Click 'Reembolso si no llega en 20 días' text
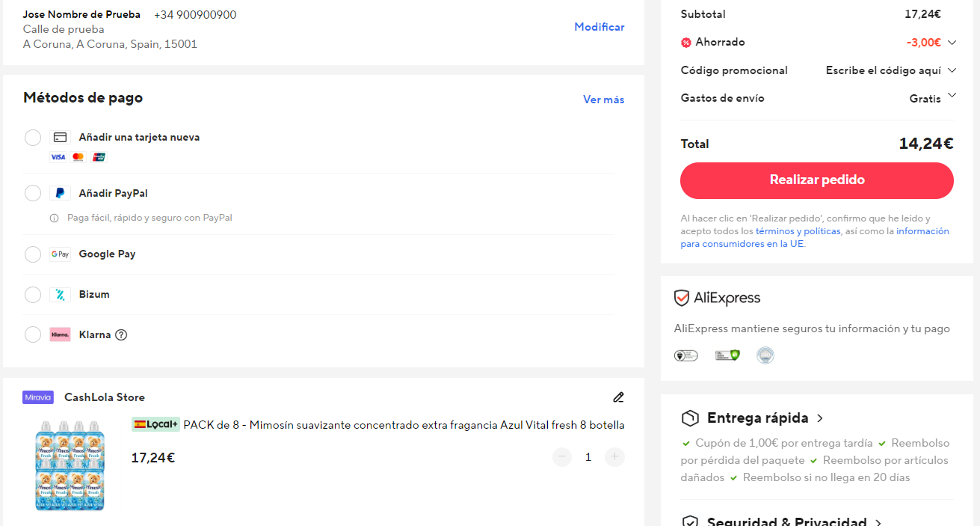The width and height of the screenshot is (980, 526). point(826,477)
